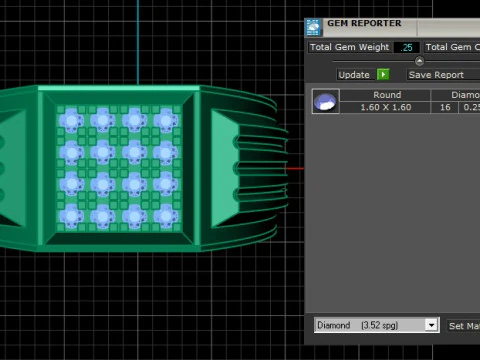Click the quantity cell '16'

(445, 107)
